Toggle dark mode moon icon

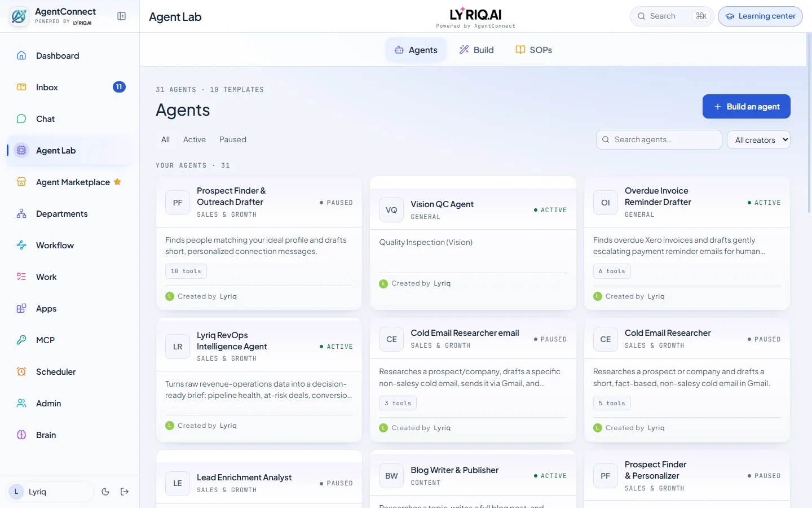click(x=105, y=492)
